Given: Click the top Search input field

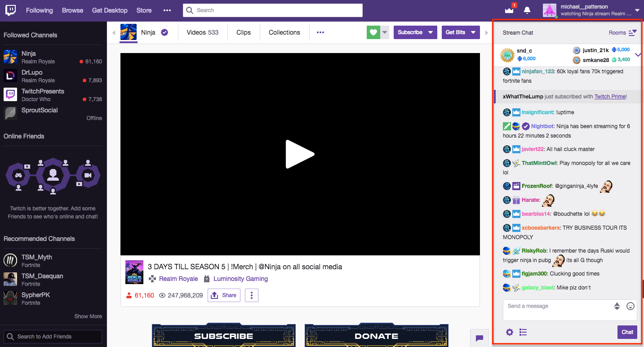Looking at the screenshot, I should pos(273,10).
